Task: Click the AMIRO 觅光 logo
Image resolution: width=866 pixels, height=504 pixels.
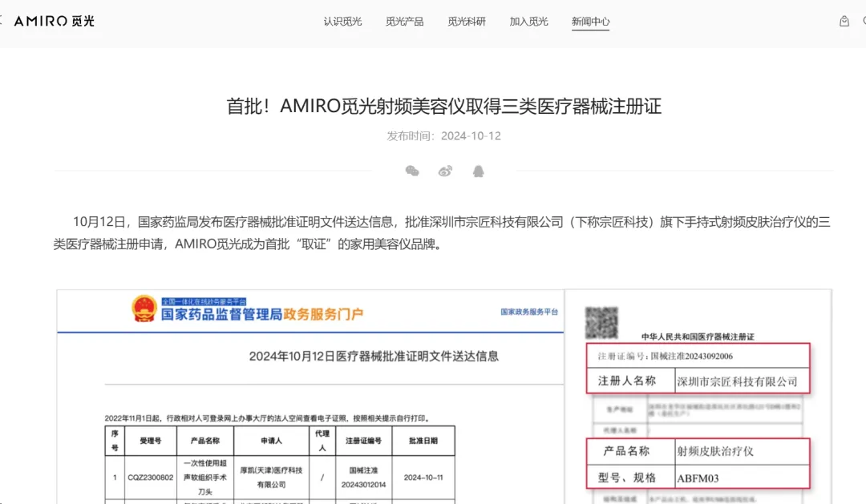Action: [x=55, y=21]
